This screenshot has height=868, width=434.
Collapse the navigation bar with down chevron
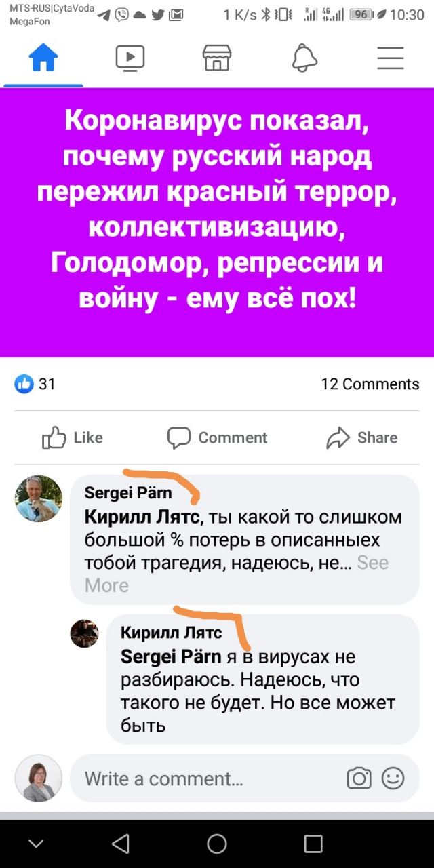[x=36, y=844]
